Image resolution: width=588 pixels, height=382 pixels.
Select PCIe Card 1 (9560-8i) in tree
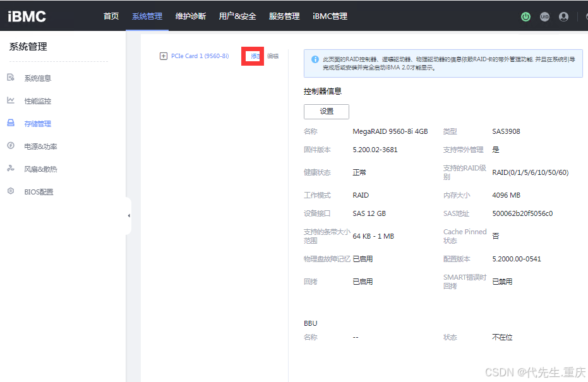tap(200, 56)
